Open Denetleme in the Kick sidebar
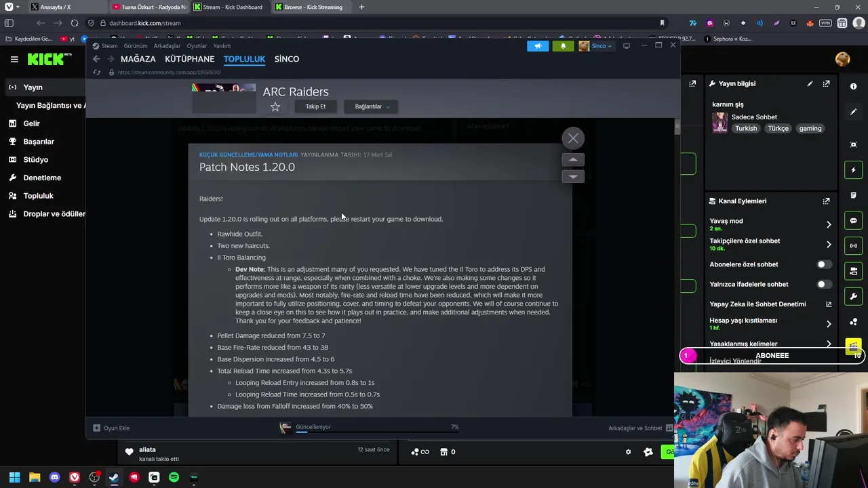This screenshot has width=868, height=488. (x=42, y=178)
